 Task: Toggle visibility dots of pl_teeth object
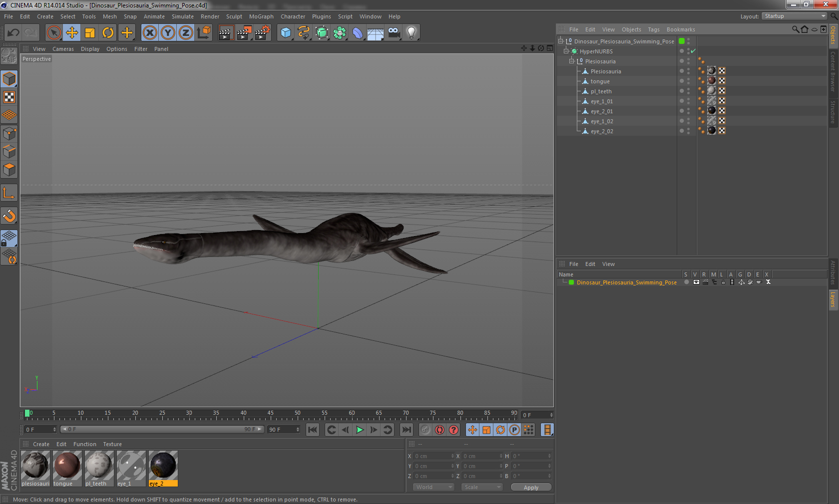pyautogui.click(x=688, y=91)
